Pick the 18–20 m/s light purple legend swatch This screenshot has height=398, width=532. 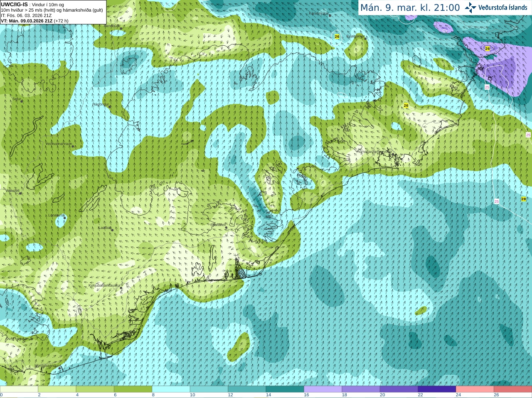click(x=361, y=389)
